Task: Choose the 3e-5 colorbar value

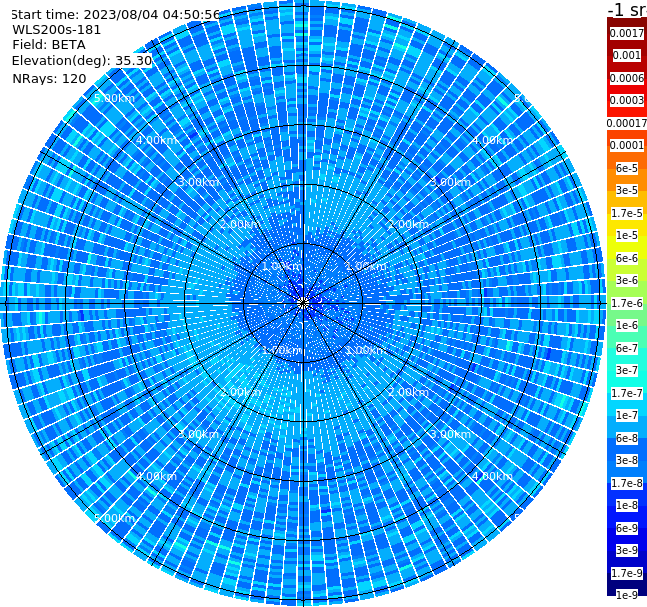Action: 627,190
